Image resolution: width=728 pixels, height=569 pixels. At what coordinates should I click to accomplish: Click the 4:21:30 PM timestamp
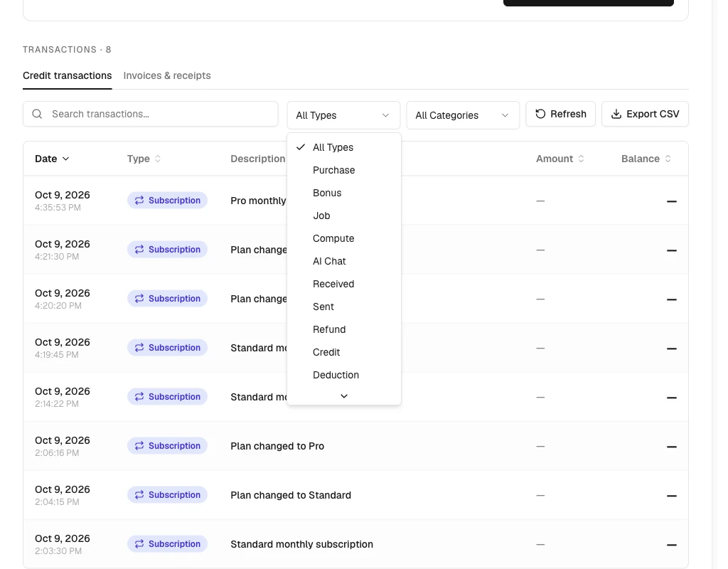click(57, 257)
